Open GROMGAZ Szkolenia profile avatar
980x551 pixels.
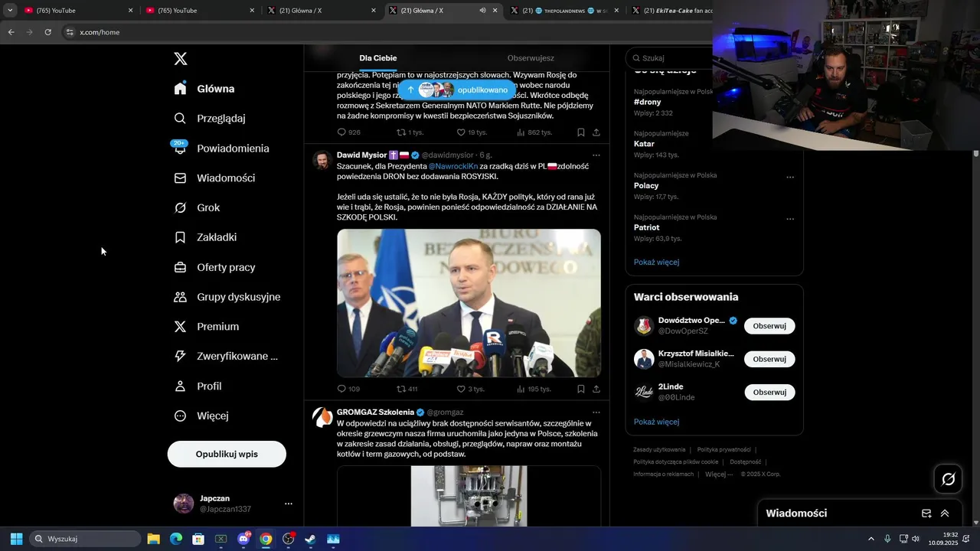(x=322, y=417)
